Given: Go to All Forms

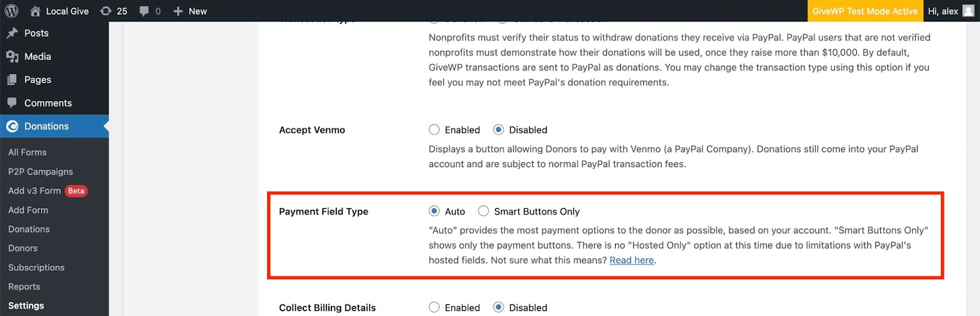Looking at the screenshot, I should point(28,152).
